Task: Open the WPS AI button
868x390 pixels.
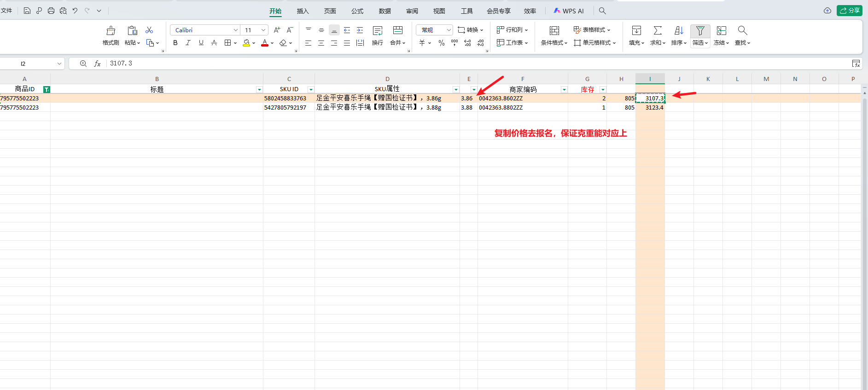Action: tap(569, 11)
